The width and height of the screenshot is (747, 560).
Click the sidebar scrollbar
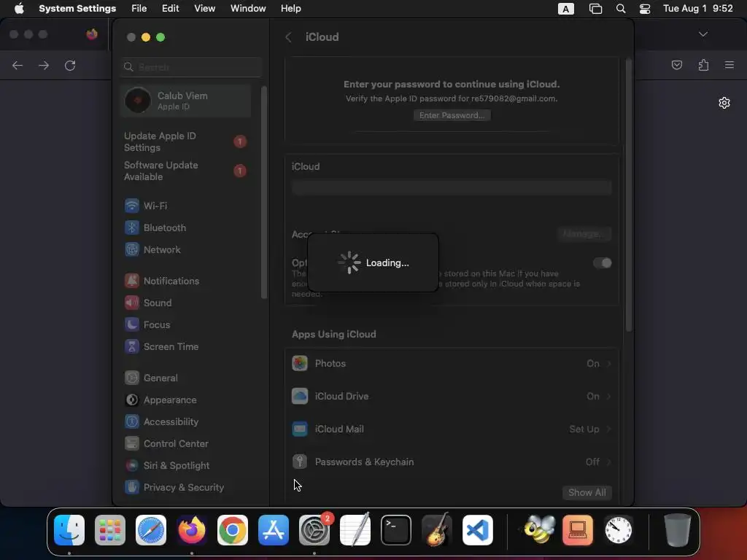(x=264, y=192)
